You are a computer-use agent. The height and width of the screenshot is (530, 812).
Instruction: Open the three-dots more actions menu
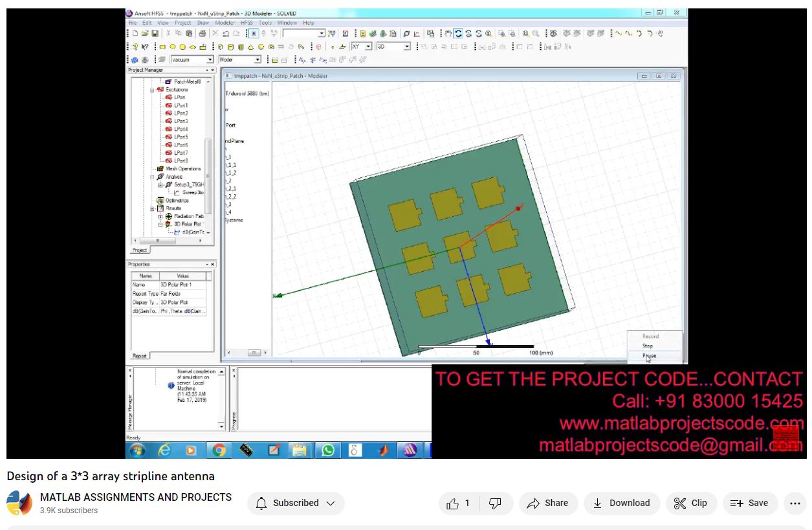click(795, 503)
